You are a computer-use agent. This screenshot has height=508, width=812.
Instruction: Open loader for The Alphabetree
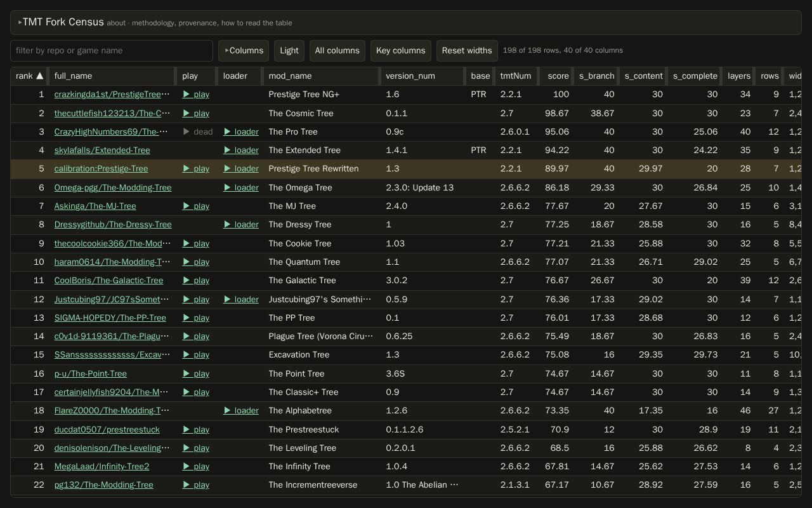tap(241, 410)
